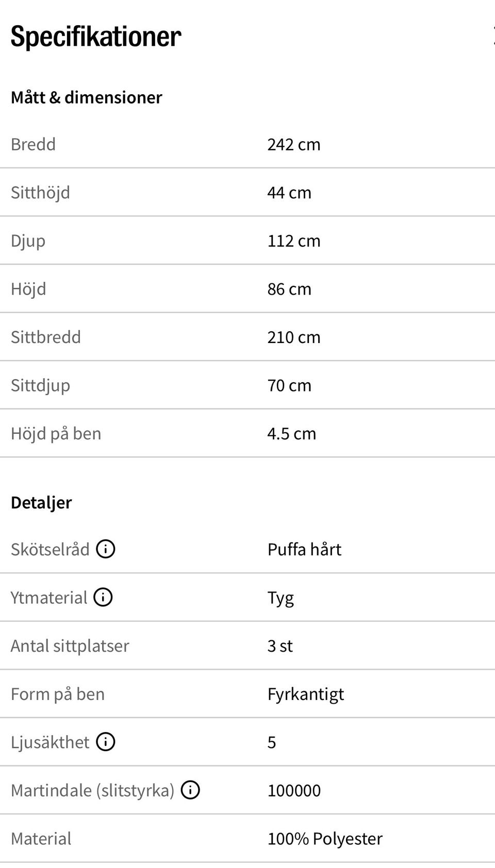Select the Sittbredd 210 cm row

pos(247,337)
